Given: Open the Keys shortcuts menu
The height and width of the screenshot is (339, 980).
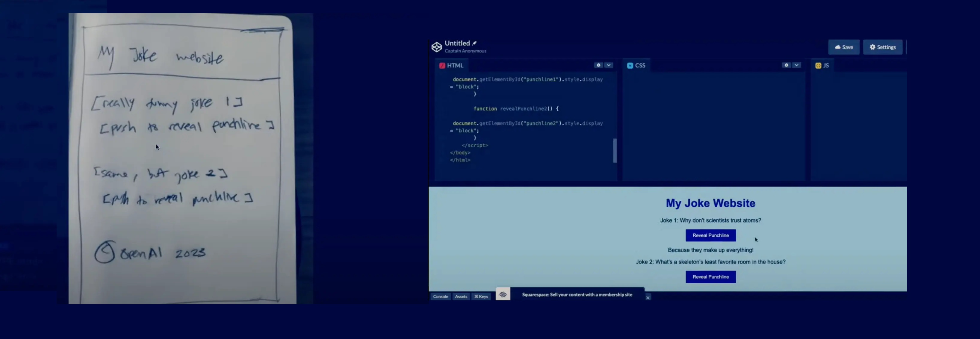Looking at the screenshot, I should pos(481,296).
